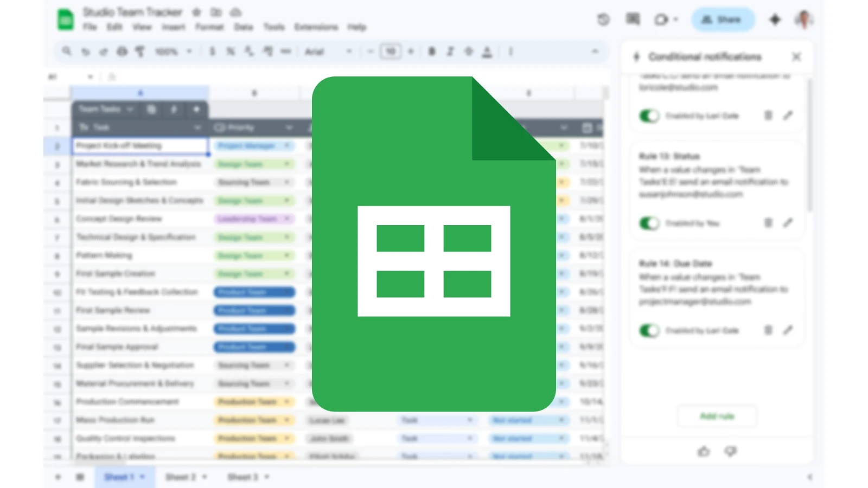Increase the font size with plus

pyautogui.click(x=411, y=52)
